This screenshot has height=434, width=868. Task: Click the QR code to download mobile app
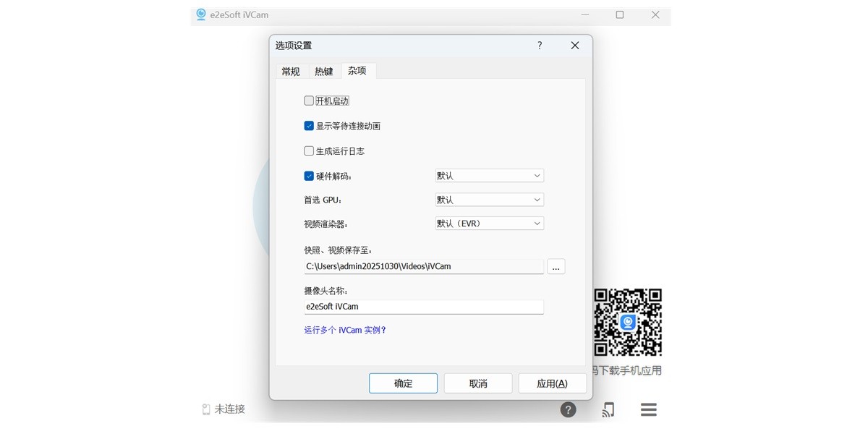[628, 324]
